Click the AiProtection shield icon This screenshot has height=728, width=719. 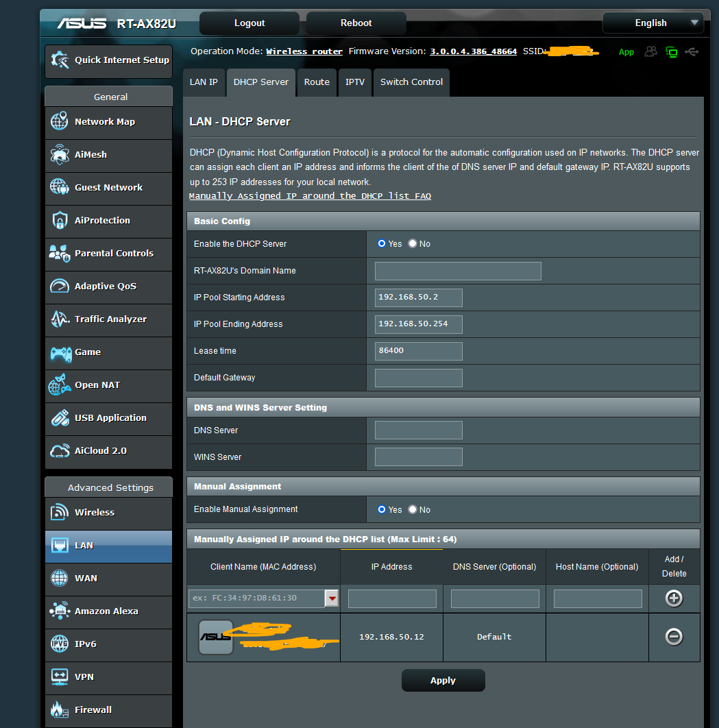60,221
